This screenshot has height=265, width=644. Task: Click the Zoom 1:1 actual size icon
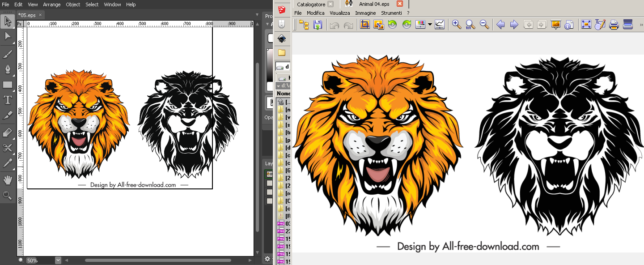(470, 25)
